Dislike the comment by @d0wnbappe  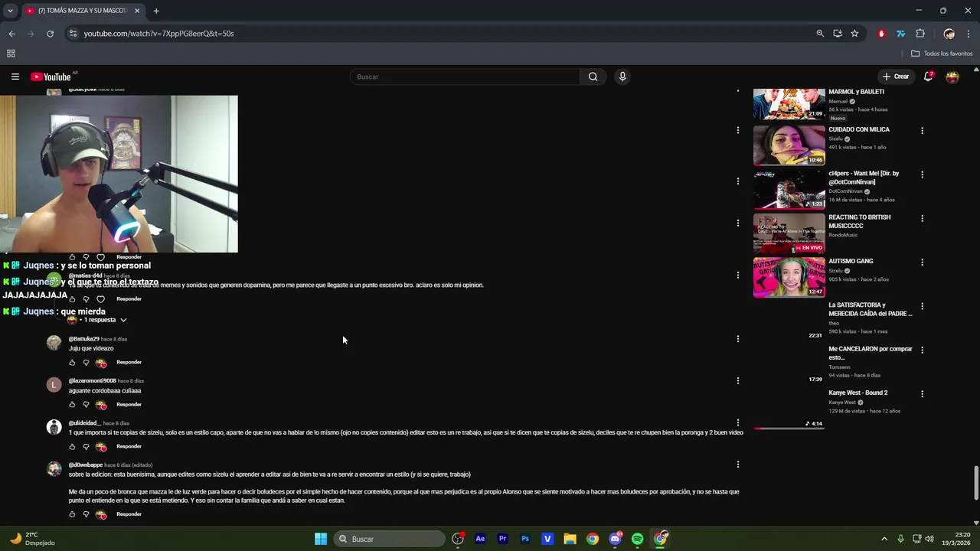(x=86, y=514)
